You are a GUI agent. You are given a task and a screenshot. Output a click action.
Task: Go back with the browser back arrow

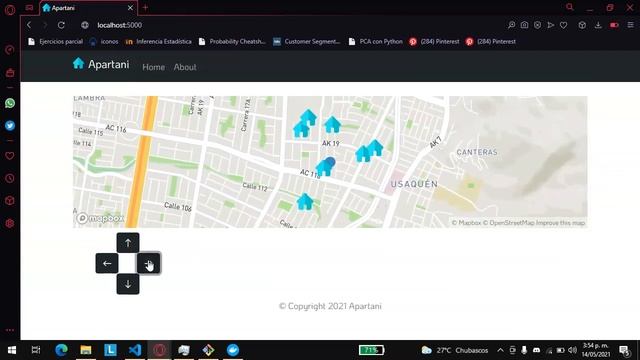point(29,25)
